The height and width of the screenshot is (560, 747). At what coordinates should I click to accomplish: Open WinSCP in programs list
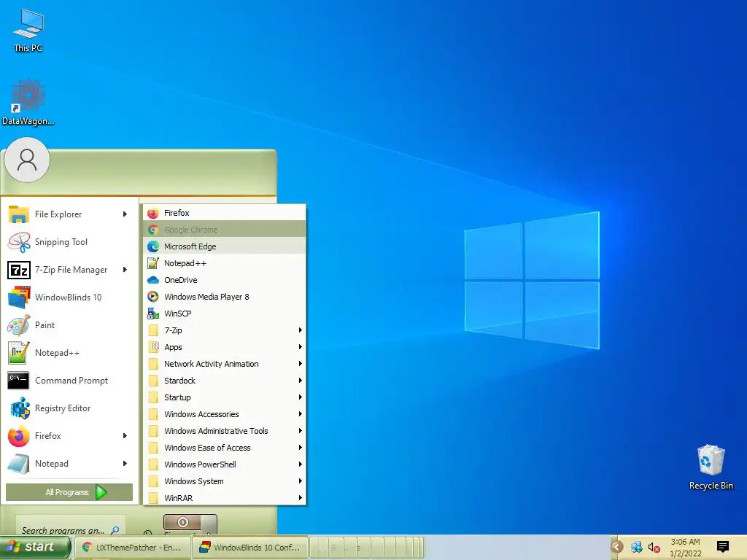[225, 314]
